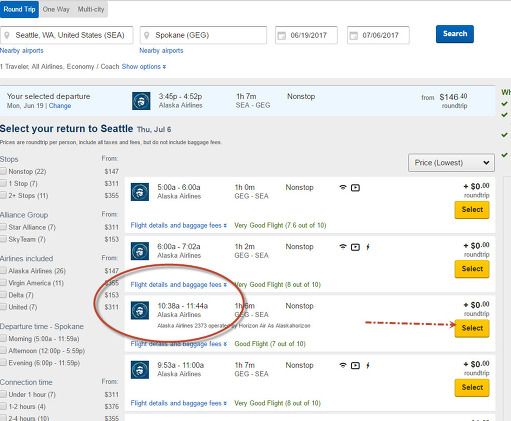Click location pin icon in Seattle field
The width and height of the screenshot is (511, 421).
click(x=7, y=35)
